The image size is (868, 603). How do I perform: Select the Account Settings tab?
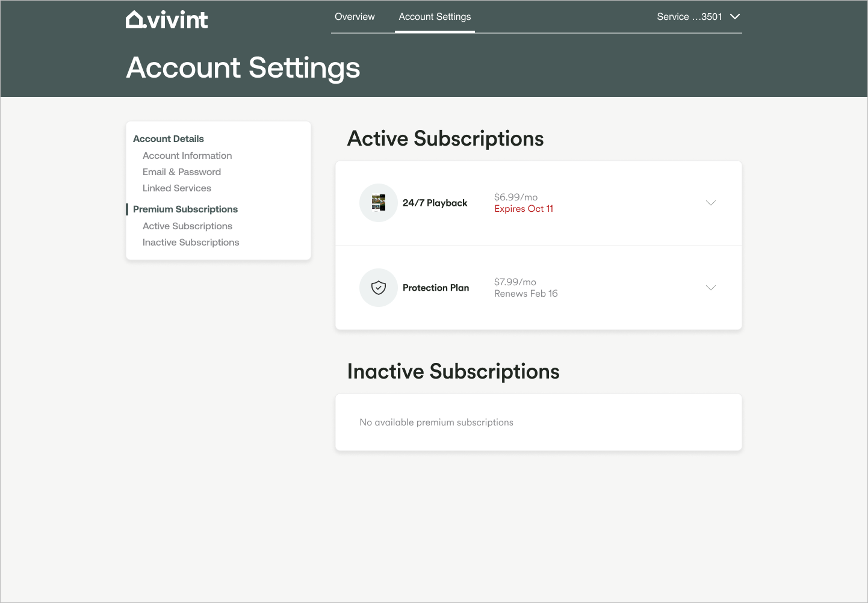coord(435,17)
